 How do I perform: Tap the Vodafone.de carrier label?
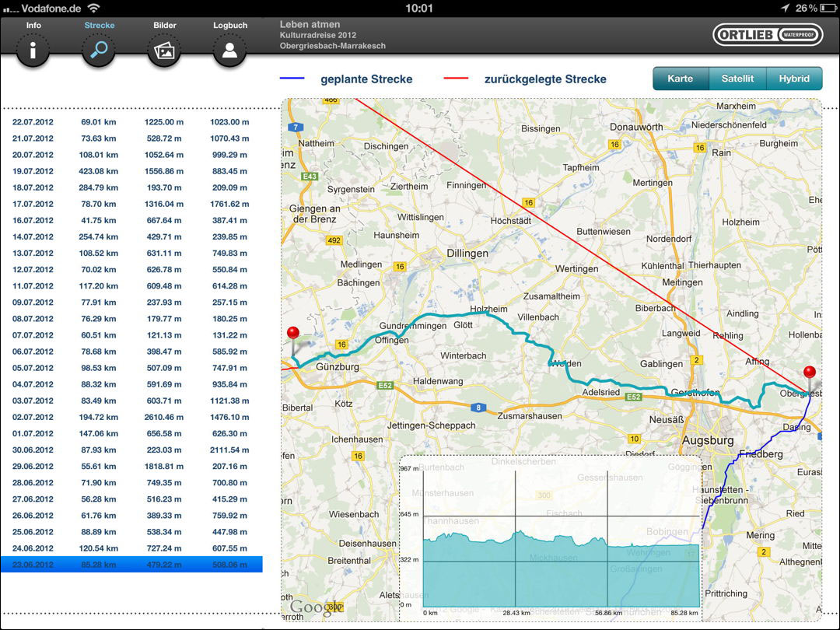click(51, 8)
